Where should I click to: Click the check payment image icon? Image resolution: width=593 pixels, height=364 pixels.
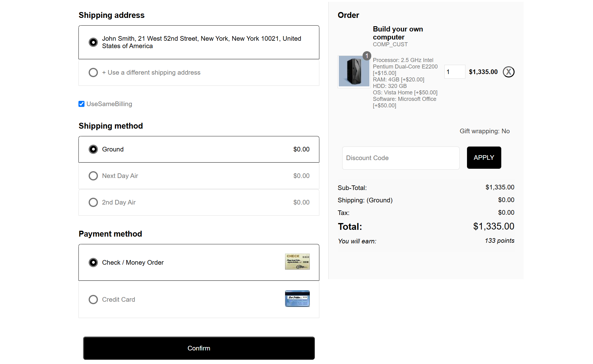click(x=297, y=262)
